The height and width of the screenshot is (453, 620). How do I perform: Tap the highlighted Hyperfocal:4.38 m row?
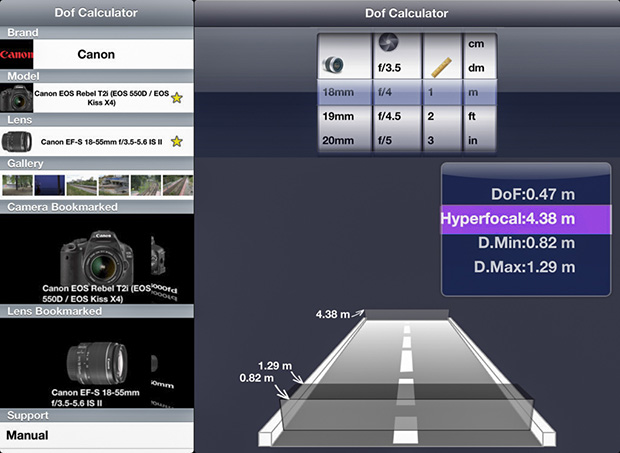(x=526, y=219)
